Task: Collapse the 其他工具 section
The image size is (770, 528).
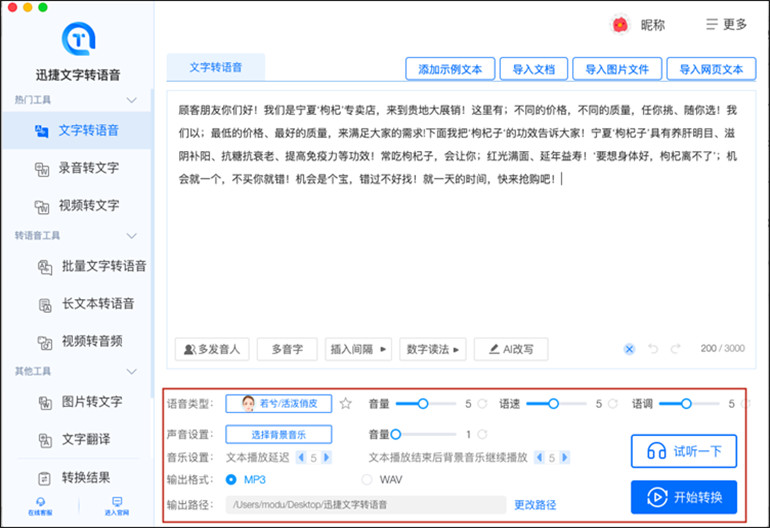Action: [131, 371]
